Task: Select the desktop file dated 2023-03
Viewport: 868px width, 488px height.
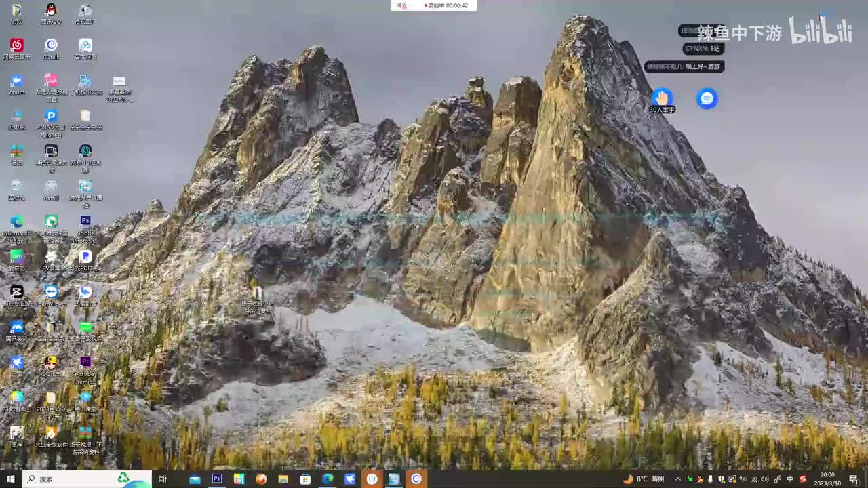Action: (119, 89)
